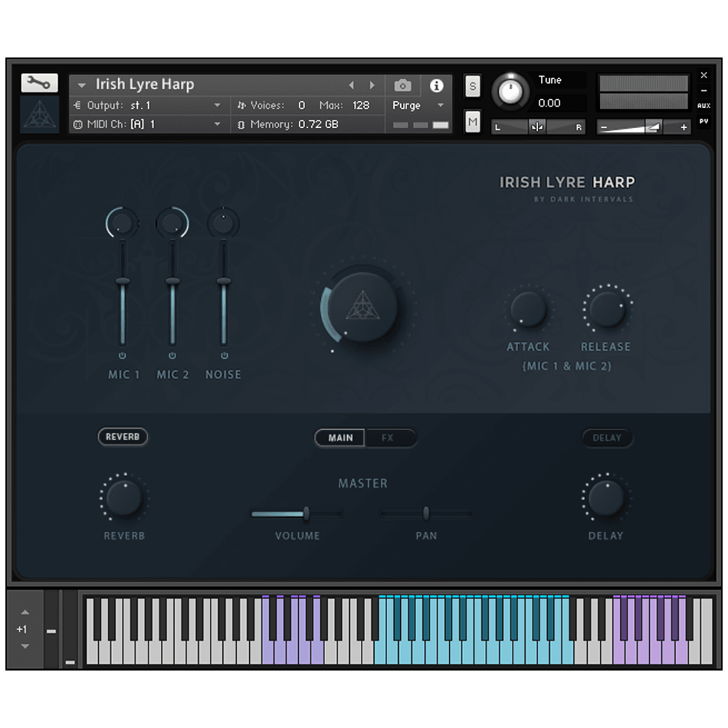This screenshot has height=728, width=728.
Task: Toggle the MIC 2 power button
Action: (x=172, y=356)
